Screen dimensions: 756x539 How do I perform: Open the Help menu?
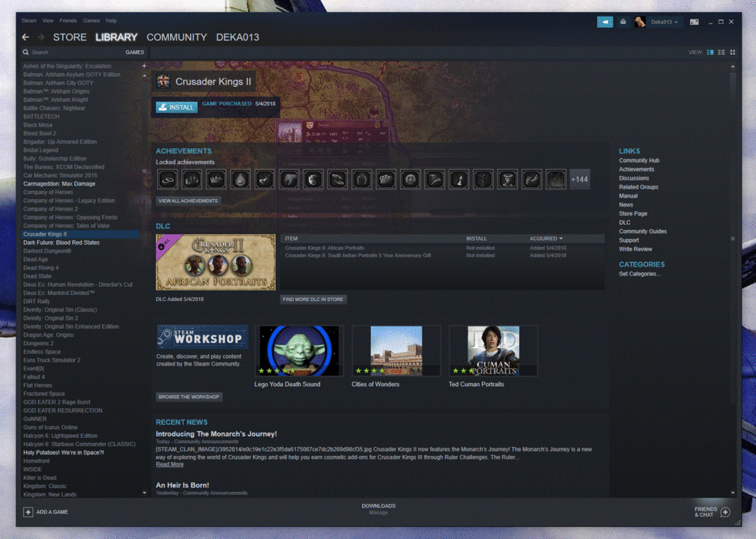click(112, 21)
